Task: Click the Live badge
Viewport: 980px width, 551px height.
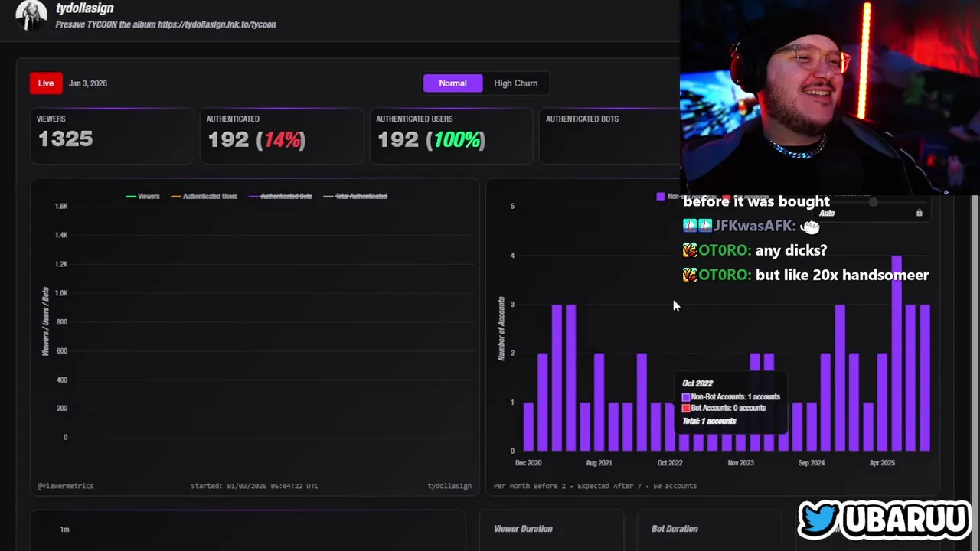Action: coord(46,83)
